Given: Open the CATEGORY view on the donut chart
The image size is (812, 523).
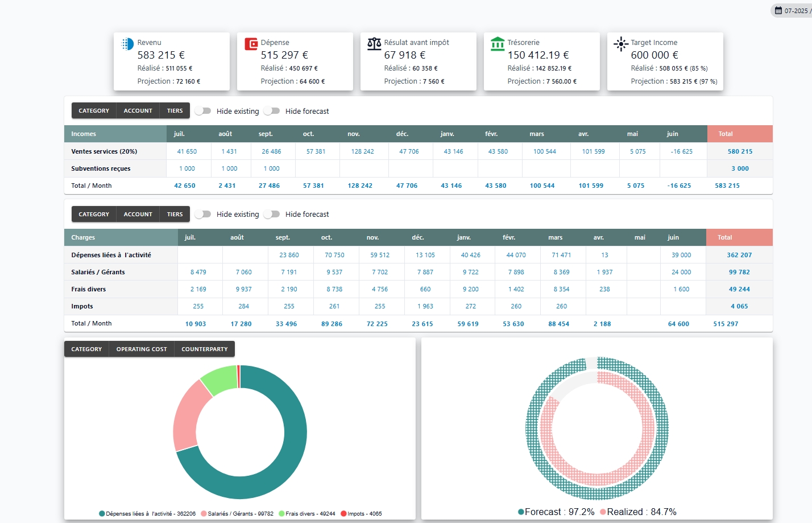Looking at the screenshot, I should tap(86, 349).
